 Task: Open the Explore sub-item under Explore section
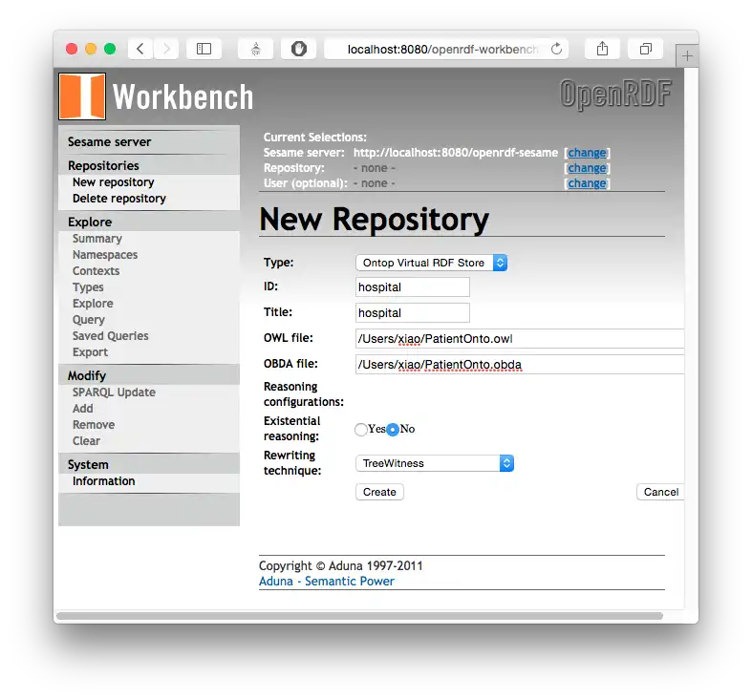click(93, 304)
